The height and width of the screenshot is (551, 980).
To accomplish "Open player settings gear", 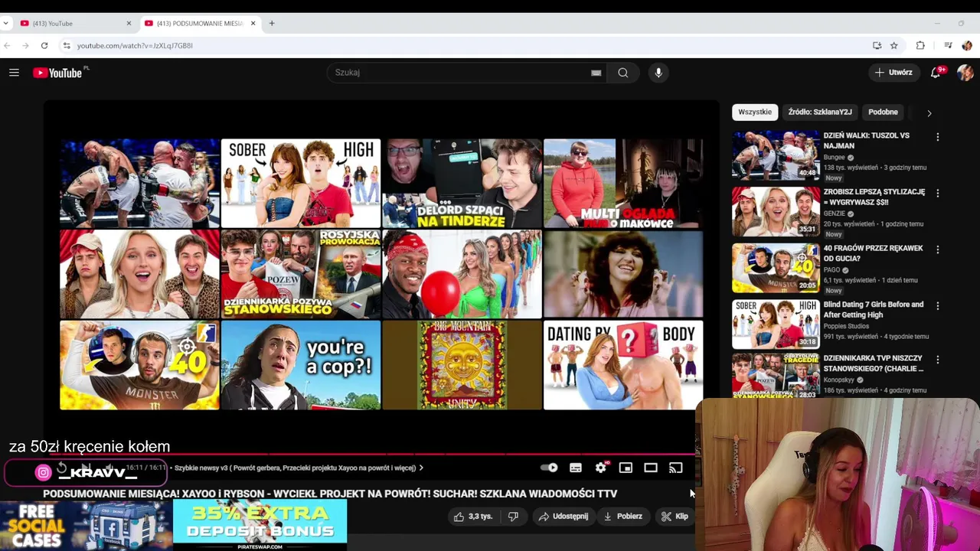I will (601, 468).
